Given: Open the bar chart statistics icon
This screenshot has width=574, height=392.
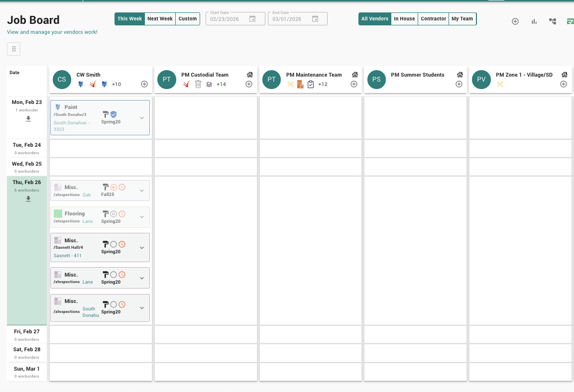Looking at the screenshot, I should [534, 21].
